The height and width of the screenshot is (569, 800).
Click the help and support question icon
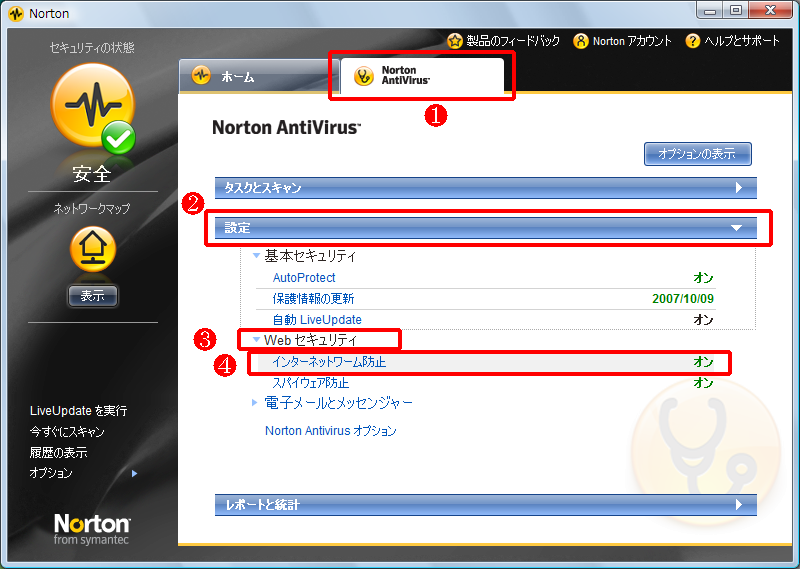coord(692,41)
